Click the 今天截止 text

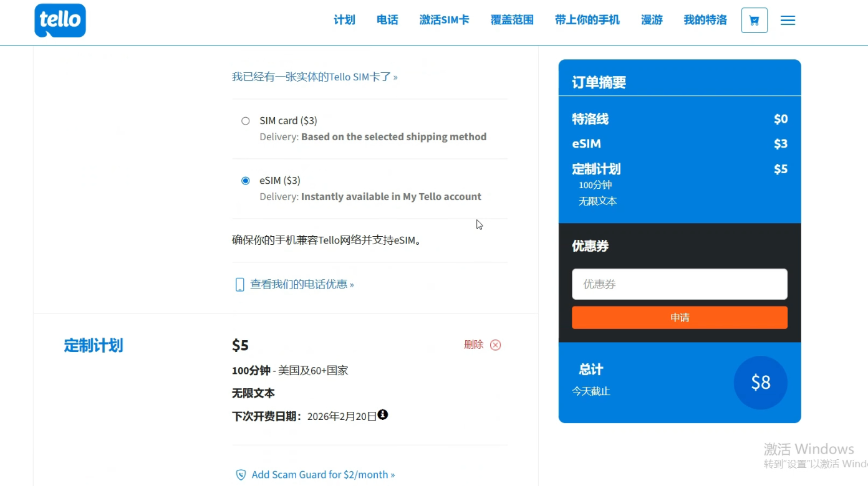pos(591,391)
